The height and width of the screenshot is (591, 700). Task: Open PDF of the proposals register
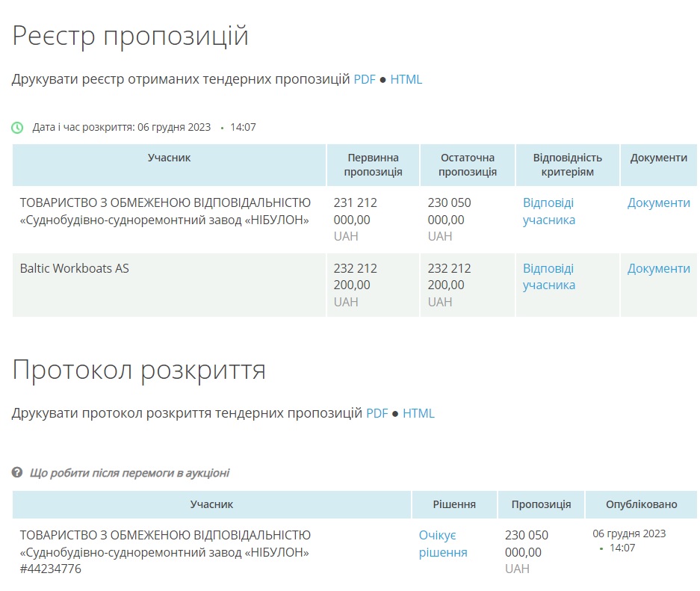(365, 79)
